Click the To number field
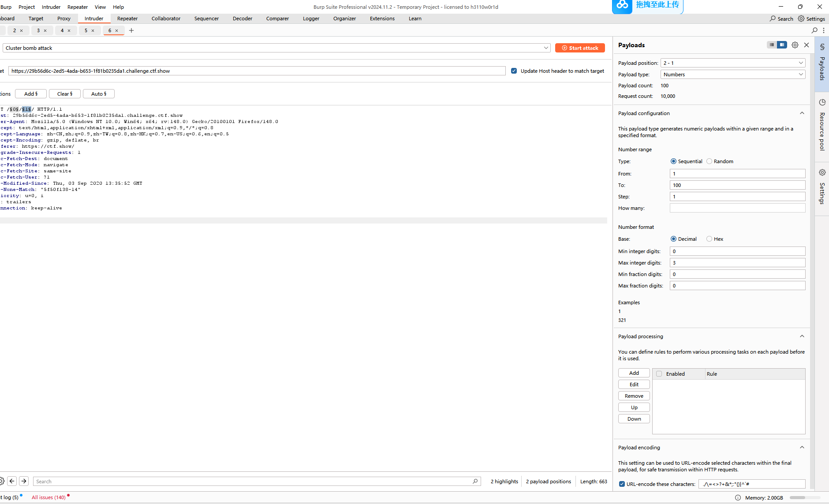 (x=737, y=185)
